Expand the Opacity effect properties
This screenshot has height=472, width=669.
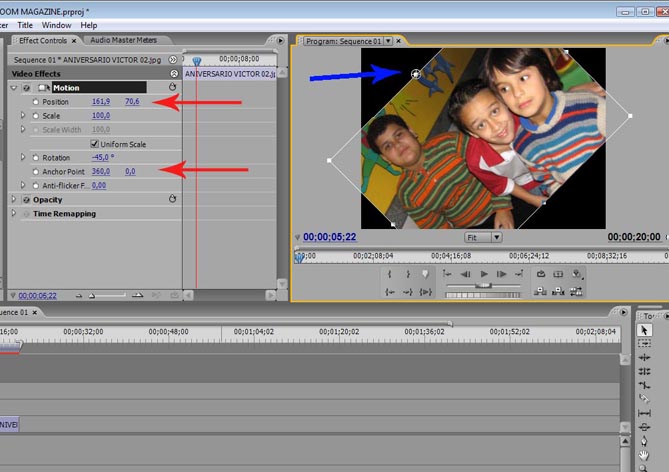coord(14,200)
